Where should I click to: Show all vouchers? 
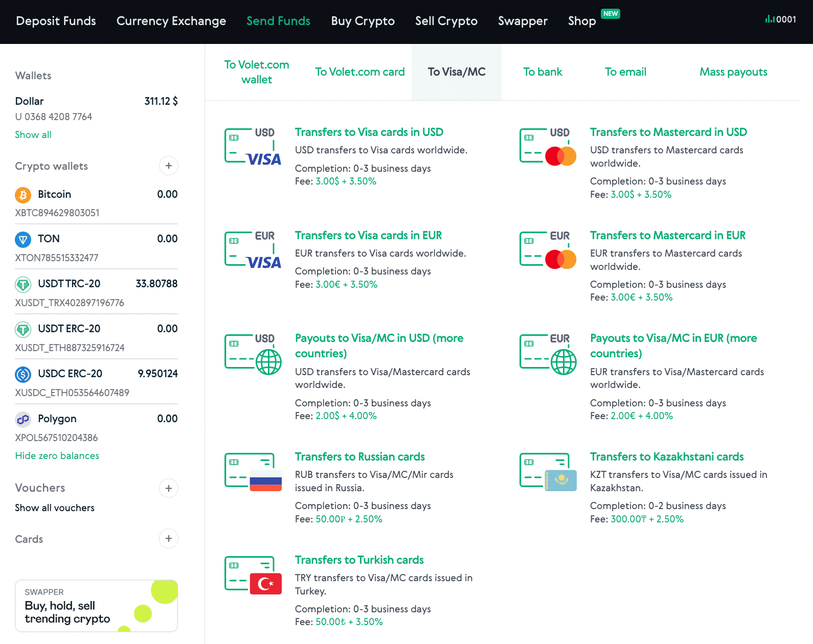55,508
